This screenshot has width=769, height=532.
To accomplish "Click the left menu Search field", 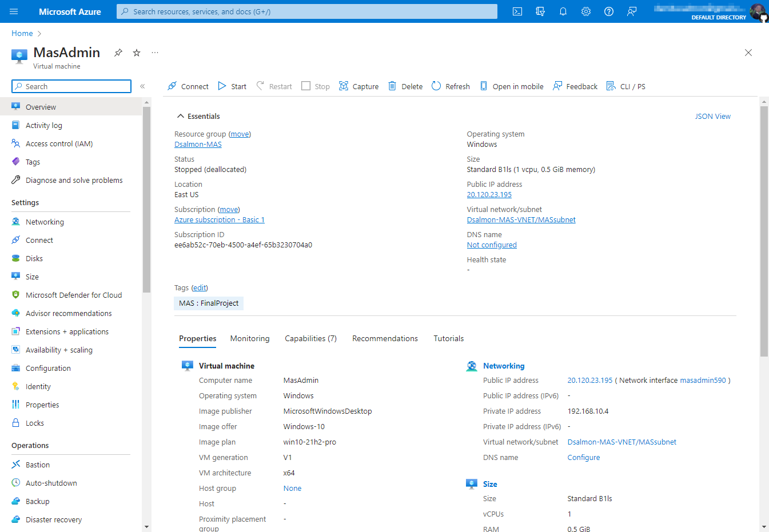I will pos(71,86).
